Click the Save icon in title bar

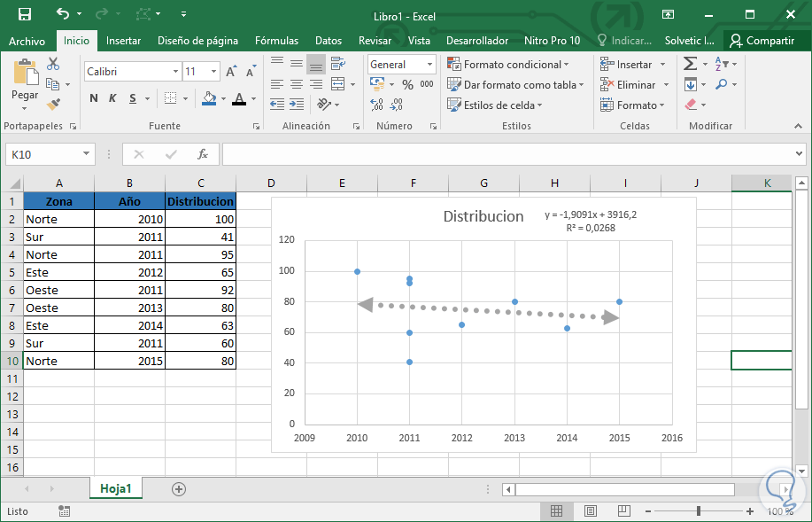(25, 14)
